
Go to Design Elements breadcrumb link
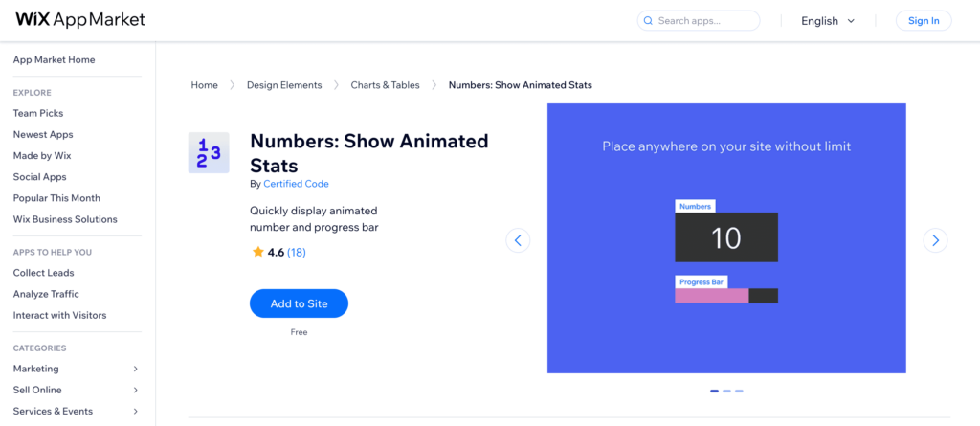point(284,85)
